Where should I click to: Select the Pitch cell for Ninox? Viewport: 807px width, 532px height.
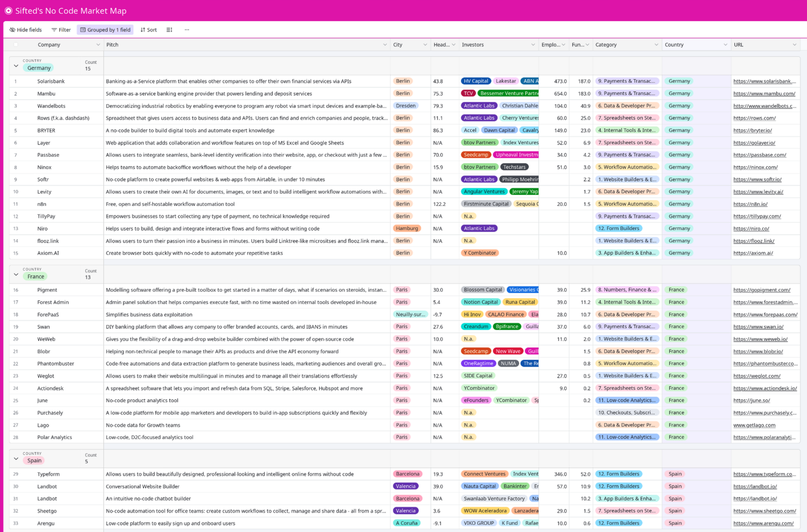[247, 167]
